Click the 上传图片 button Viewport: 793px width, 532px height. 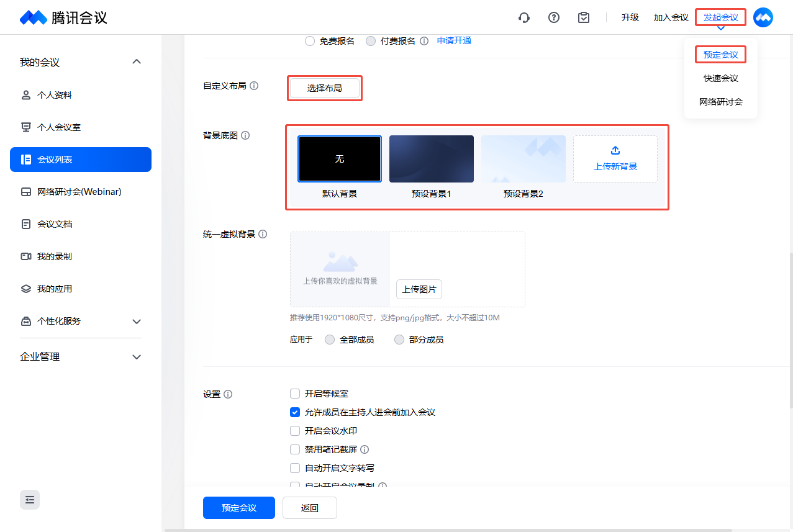coord(419,289)
